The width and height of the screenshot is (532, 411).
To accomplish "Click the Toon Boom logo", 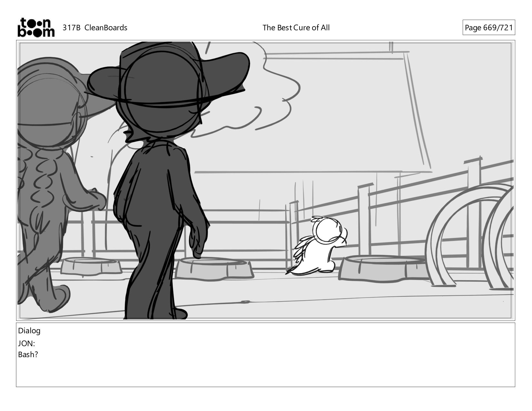I will click(36, 27).
